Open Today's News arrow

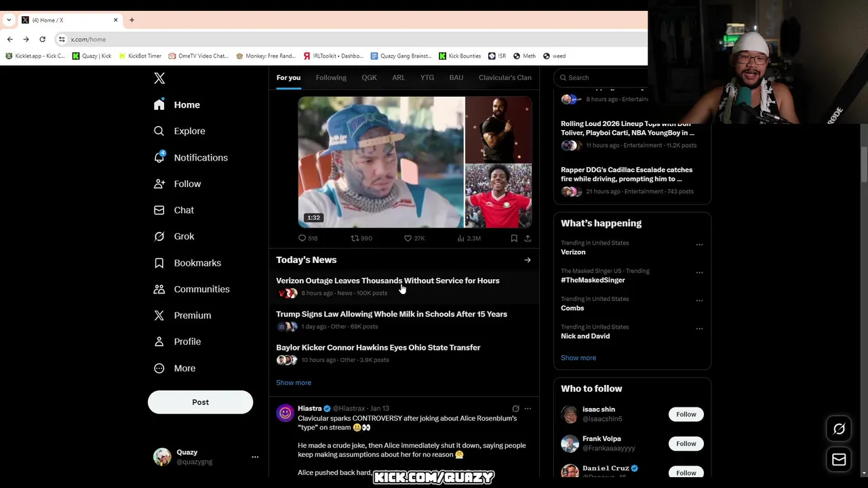coord(527,260)
